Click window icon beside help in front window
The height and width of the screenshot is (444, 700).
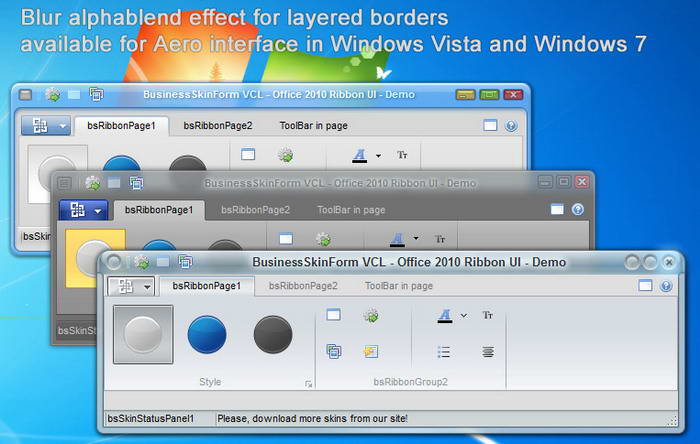pos(645,286)
